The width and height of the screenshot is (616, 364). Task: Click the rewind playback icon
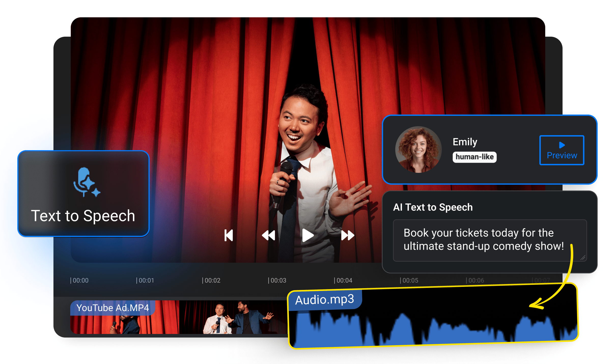(x=269, y=235)
